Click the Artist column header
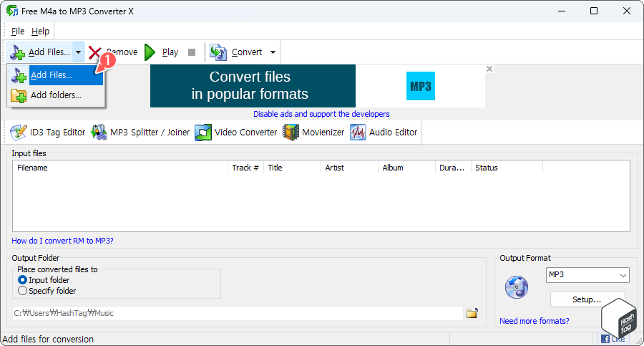 tap(349, 168)
